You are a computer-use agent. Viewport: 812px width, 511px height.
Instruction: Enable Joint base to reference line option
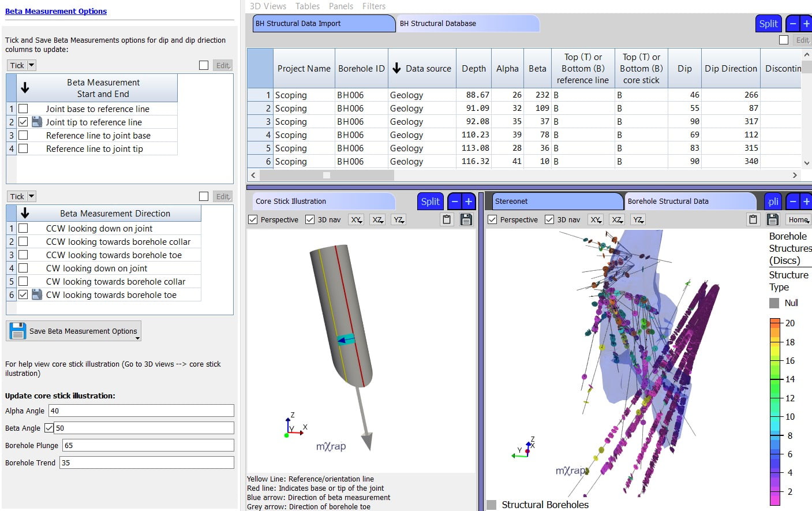[x=23, y=109]
